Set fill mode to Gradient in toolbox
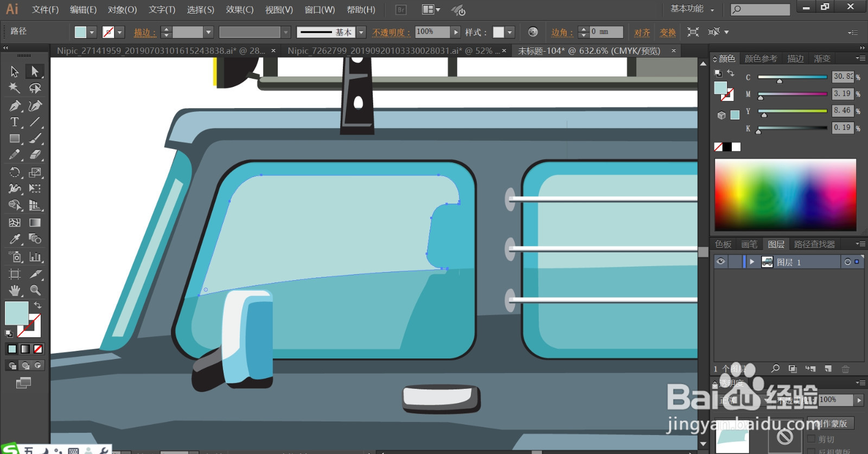Screen dimensions: 868x454 [x=25, y=349]
